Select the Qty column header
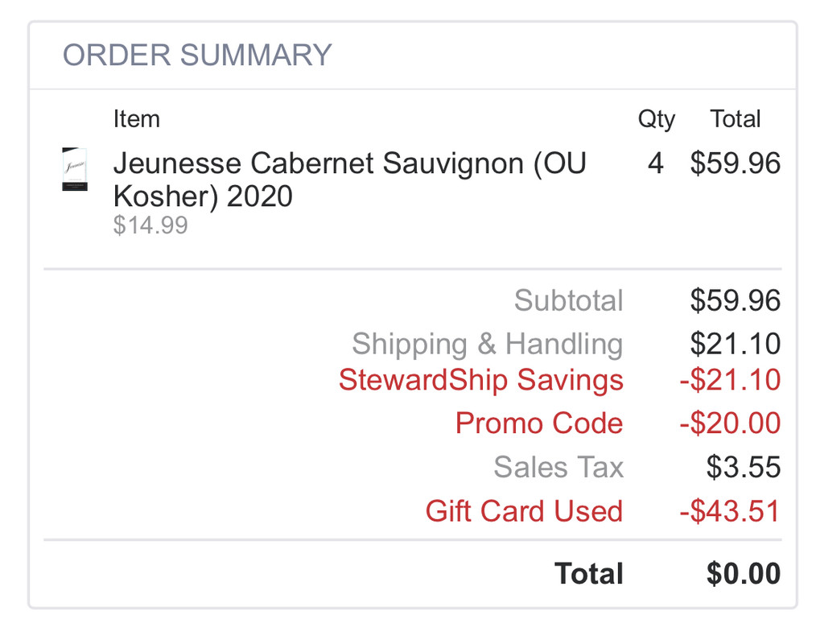816x644 pixels. pyautogui.click(x=656, y=119)
